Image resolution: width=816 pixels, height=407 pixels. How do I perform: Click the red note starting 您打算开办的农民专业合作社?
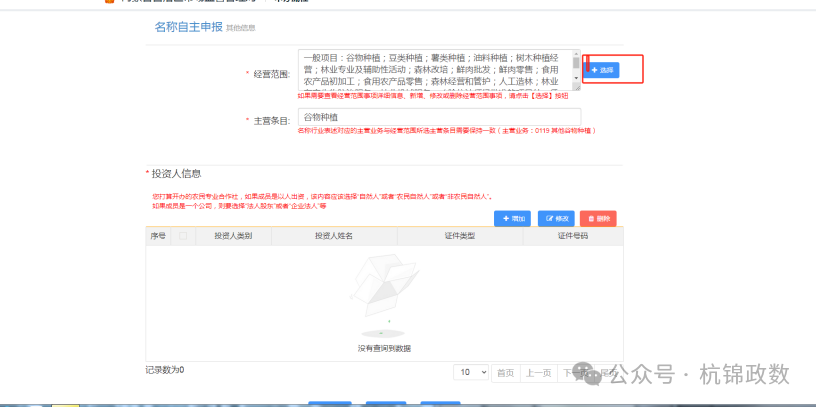(322, 197)
